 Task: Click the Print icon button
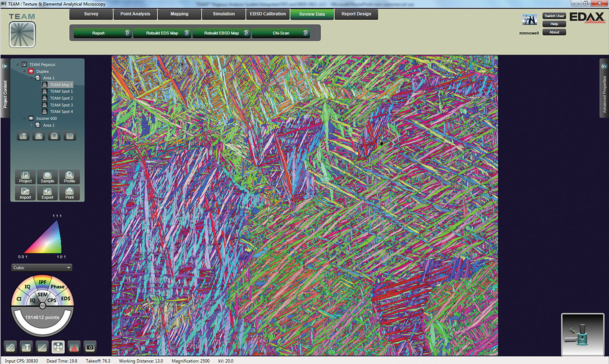click(x=69, y=193)
